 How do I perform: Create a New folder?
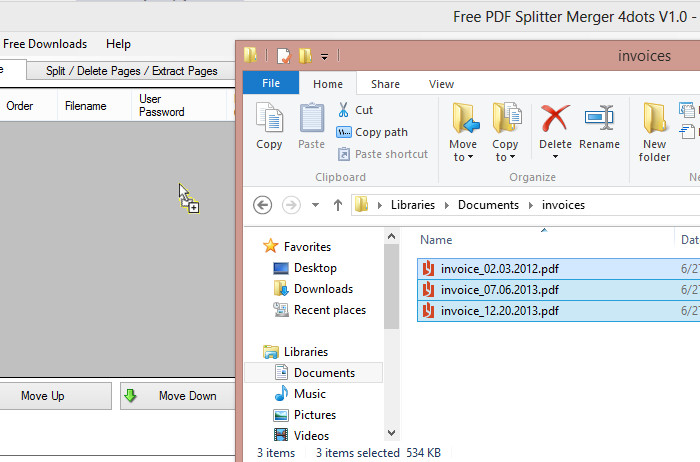pos(654,132)
